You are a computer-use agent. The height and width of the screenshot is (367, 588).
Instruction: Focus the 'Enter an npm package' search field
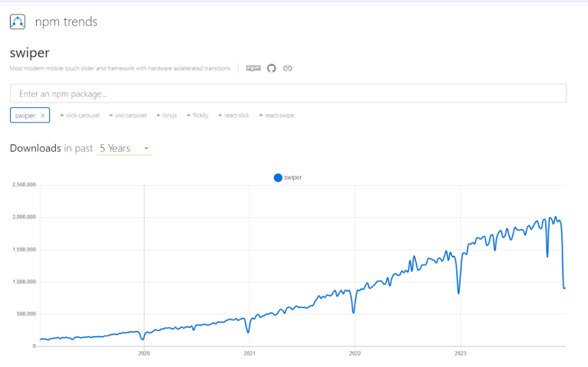(288, 93)
